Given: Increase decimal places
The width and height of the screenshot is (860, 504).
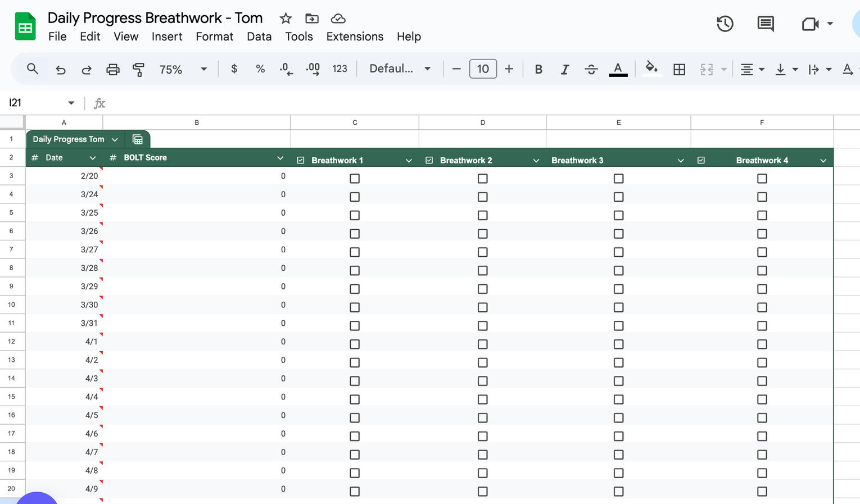Looking at the screenshot, I should click(x=313, y=69).
